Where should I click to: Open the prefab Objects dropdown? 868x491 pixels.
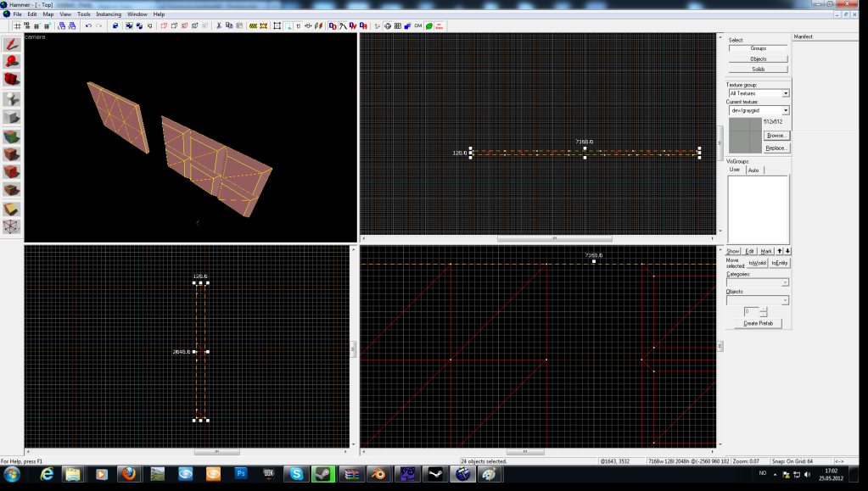point(758,300)
